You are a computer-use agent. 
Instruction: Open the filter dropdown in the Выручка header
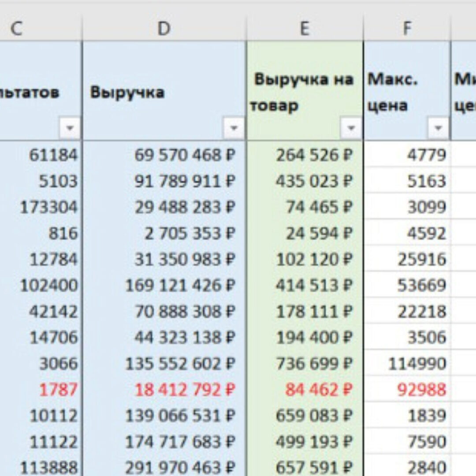click(234, 129)
